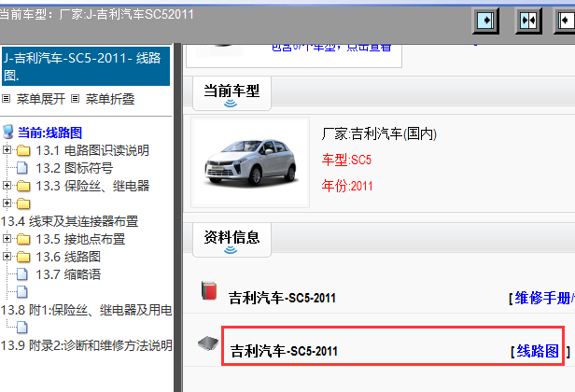Open 13.7 缩略语 tree item
575x392 pixels.
68,274
